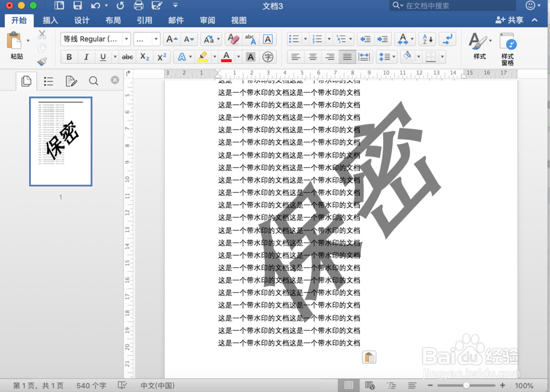Collapse the ribbon with chevron
Screen dimensions: 550x392
pos(535,20)
